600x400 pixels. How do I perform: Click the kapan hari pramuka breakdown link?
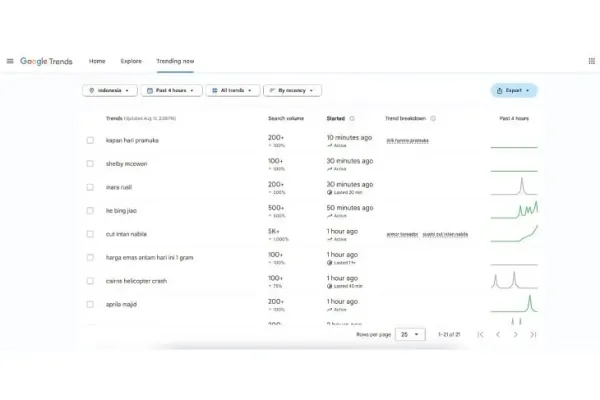click(x=408, y=141)
